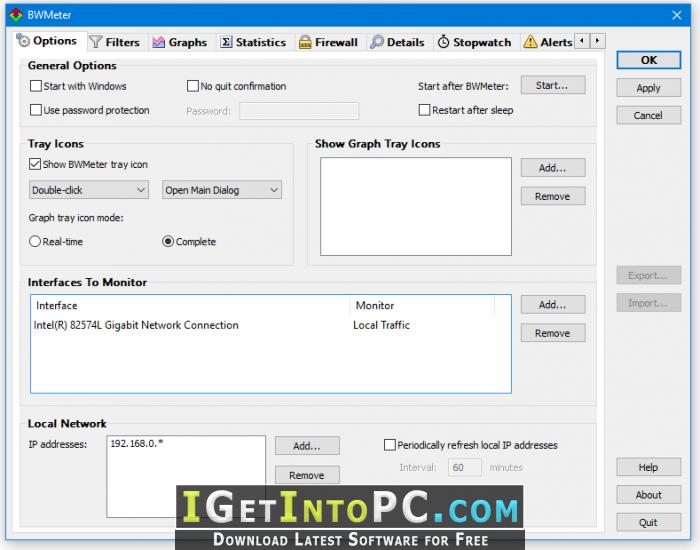Image resolution: width=700 pixels, height=550 pixels.
Task: Open the Graphs tab
Action: tap(180, 42)
